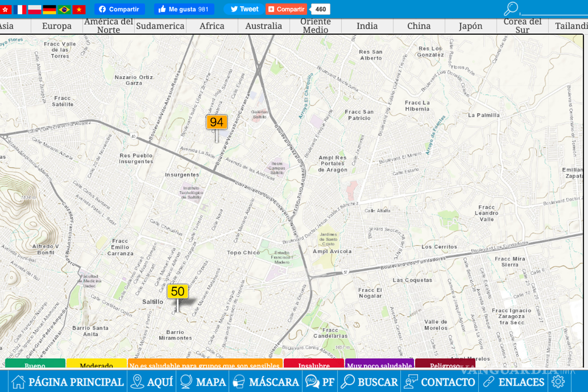Click the search magnifier icon at top
Image resolution: width=588 pixels, height=392 pixels.
(511, 9)
